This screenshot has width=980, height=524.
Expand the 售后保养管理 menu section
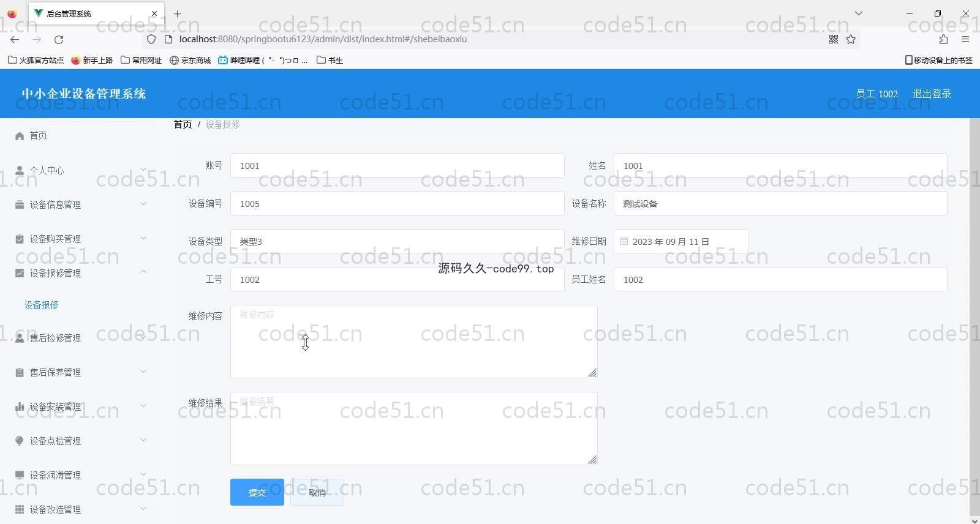[x=80, y=372]
